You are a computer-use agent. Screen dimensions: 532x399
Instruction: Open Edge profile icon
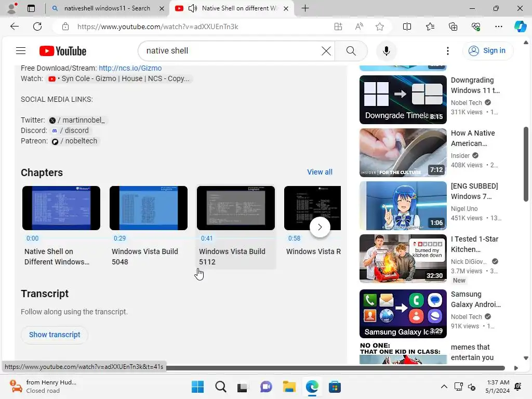pyautogui.click(x=12, y=8)
